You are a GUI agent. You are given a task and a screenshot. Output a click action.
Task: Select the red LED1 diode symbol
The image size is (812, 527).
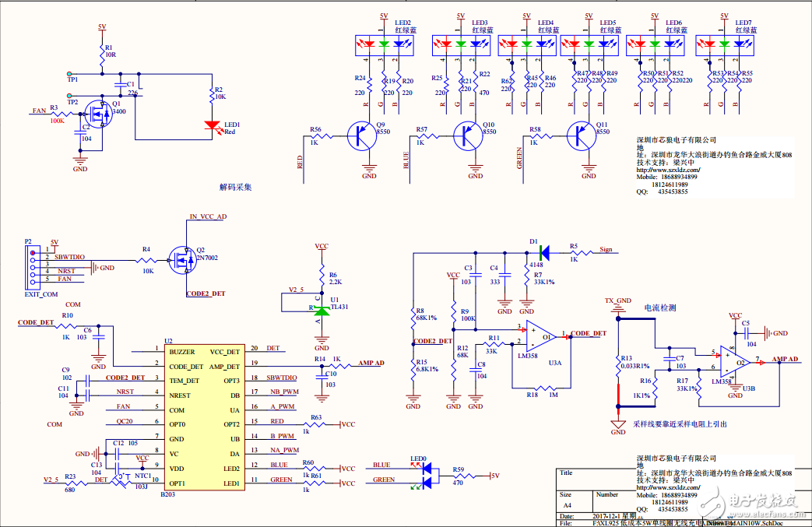[212, 125]
